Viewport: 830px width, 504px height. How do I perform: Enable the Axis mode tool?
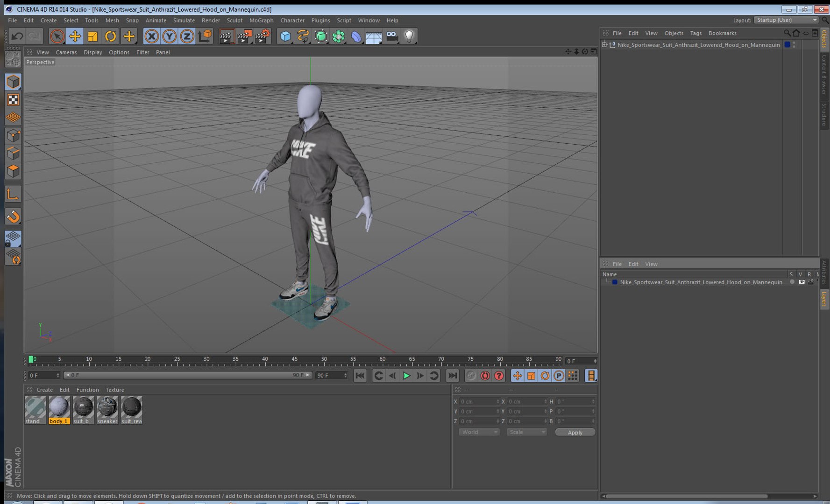click(13, 194)
